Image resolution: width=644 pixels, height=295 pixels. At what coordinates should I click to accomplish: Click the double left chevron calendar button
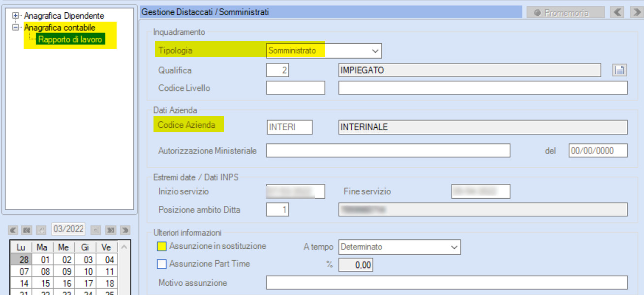pos(27,230)
